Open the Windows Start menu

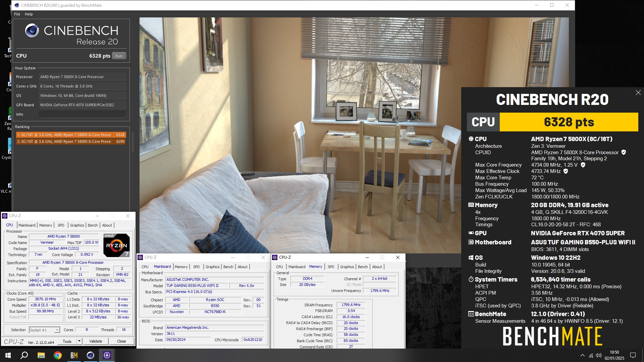(8, 355)
